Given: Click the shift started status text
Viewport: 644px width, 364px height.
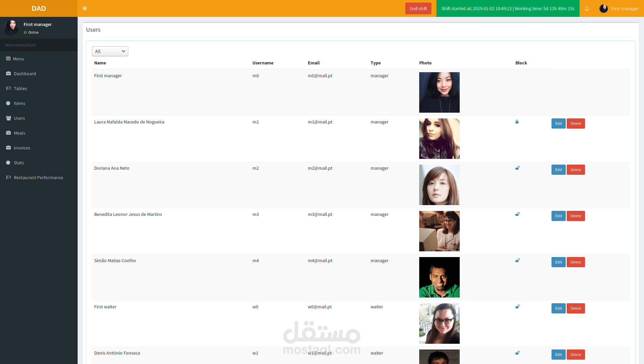Looking at the screenshot, I should (508, 8).
